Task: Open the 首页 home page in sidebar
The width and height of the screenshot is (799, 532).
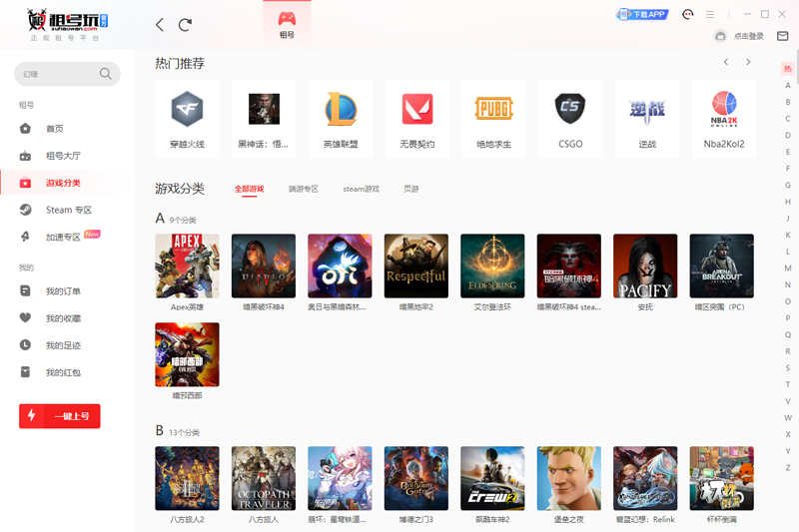Action: point(54,129)
